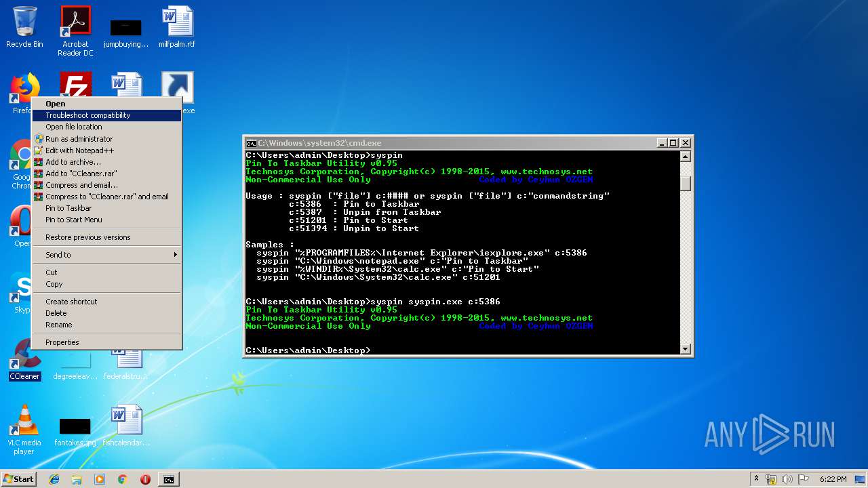Select the VLC media player shortcut
Viewport: 868px width, 488px height.
pyautogui.click(x=24, y=429)
